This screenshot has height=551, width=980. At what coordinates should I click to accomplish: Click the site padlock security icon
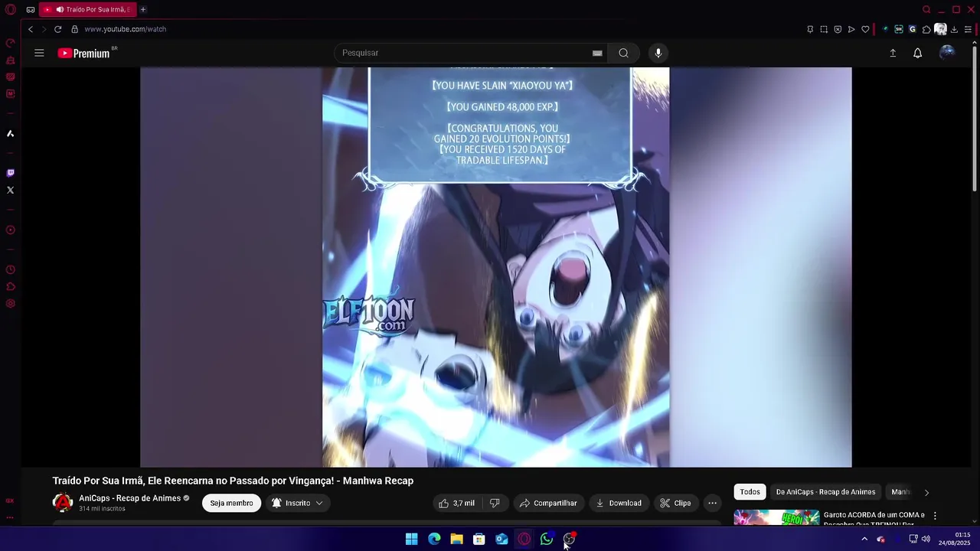[74, 29]
